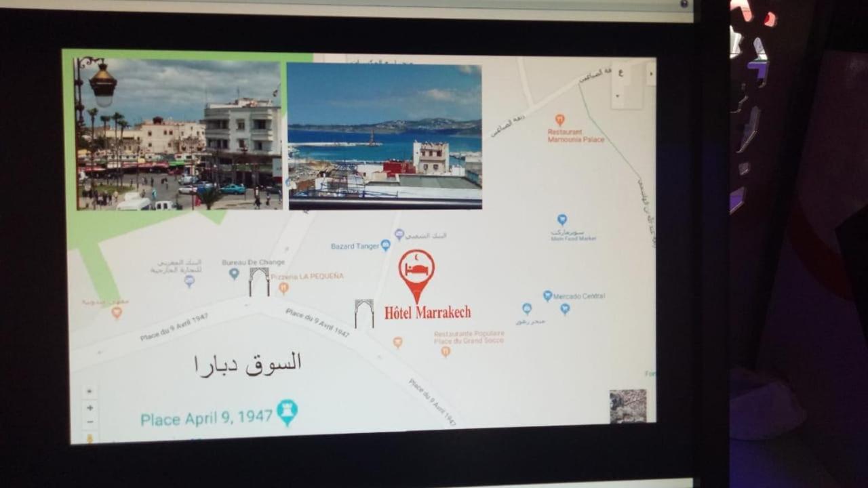Open the sea view harbor photo
Image resolution: width=868 pixels, height=488 pixels.
tap(384, 136)
